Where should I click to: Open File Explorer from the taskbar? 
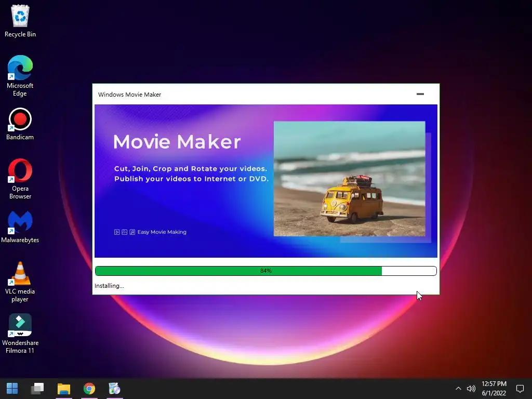click(64, 389)
